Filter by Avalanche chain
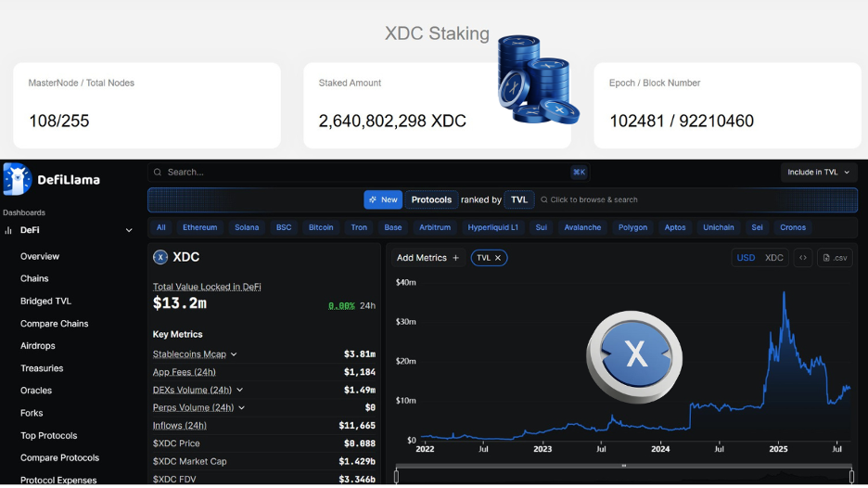 click(x=582, y=227)
